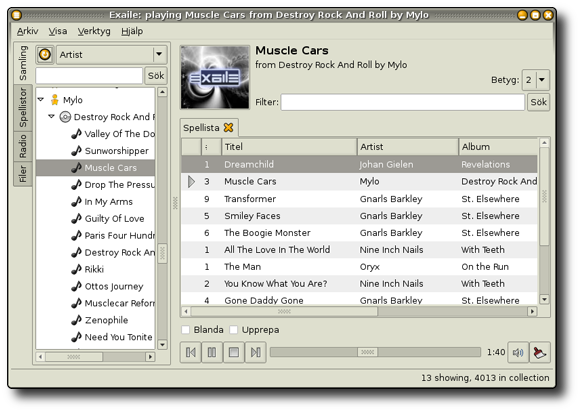Click the playlist vertical scrollbar thumb

tap(544, 196)
